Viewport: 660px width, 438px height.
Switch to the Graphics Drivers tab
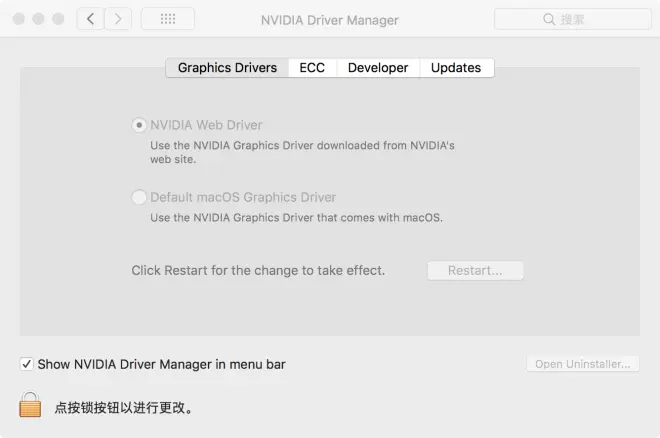tap(227, 68)
